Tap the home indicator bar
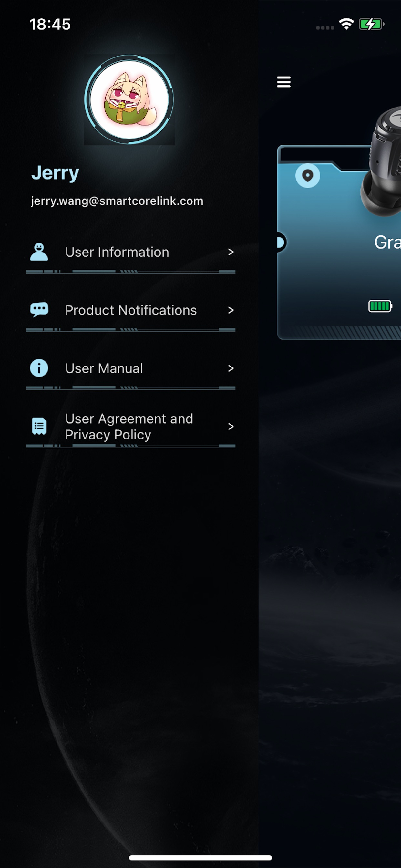This screenshot has height=868, width=401. pyautogui.click(x=200, y=858)
